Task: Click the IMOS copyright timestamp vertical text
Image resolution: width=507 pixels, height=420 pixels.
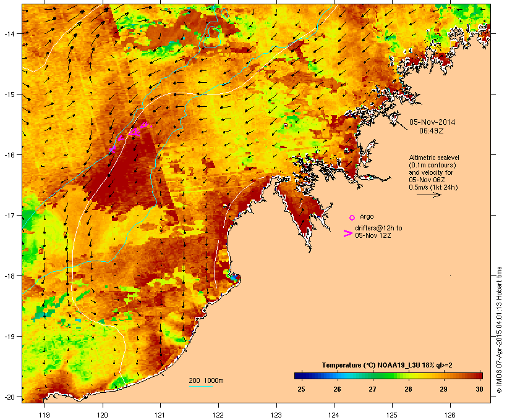Action: (x=500, y=330)
